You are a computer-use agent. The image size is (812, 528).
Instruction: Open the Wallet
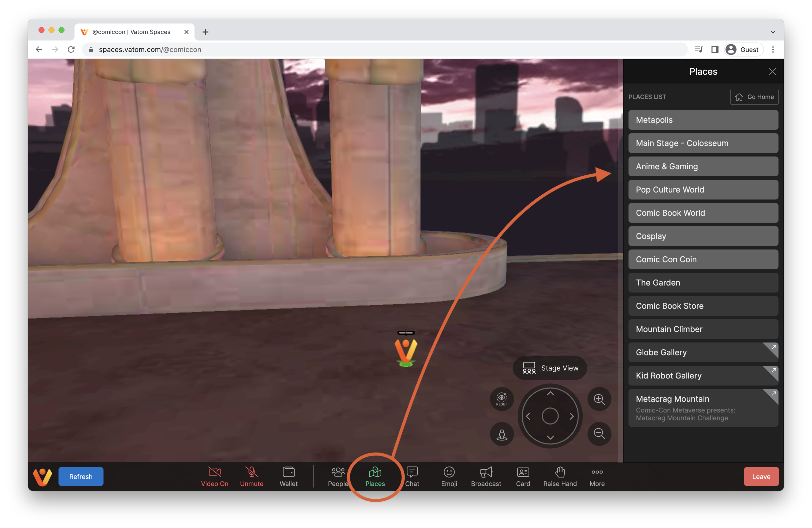[289, 476]
